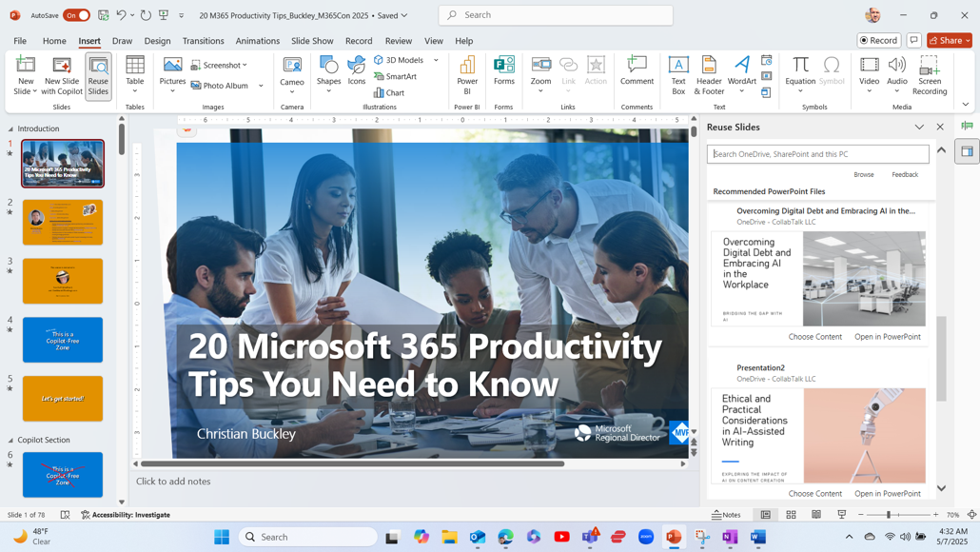Screen dimensions: 980x552
Task: Insert a Forms element
Action: click(x=503, y=74)
